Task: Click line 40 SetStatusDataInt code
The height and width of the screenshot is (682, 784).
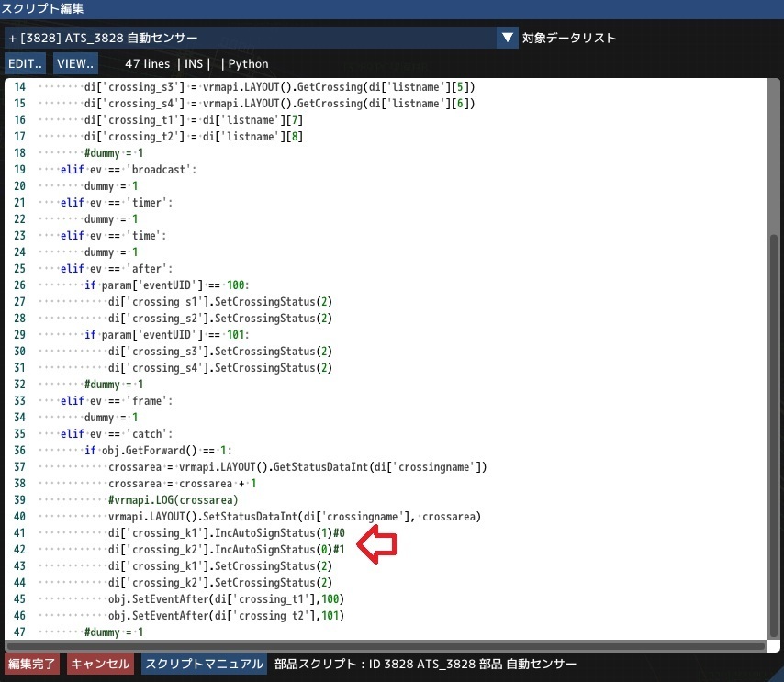Action: tap(295, 516)
